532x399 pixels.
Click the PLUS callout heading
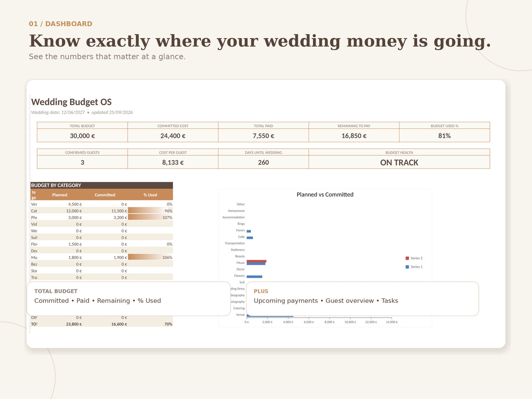(x=261, y=291)
